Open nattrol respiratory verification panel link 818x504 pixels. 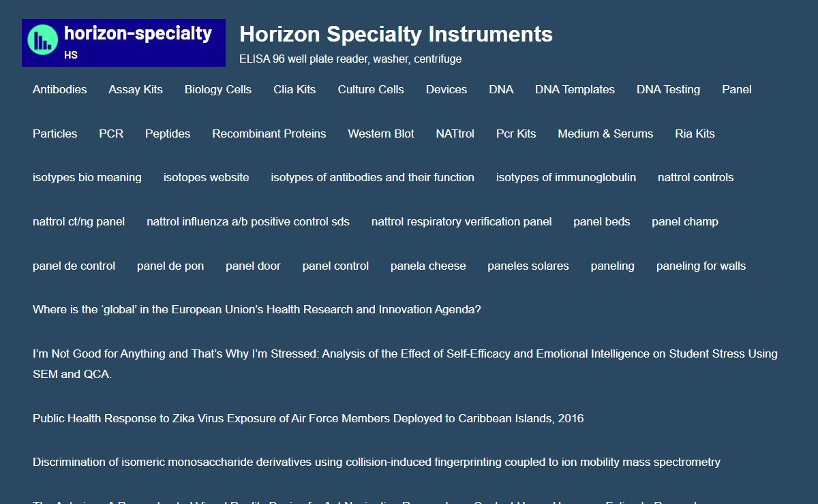(461, 221)
